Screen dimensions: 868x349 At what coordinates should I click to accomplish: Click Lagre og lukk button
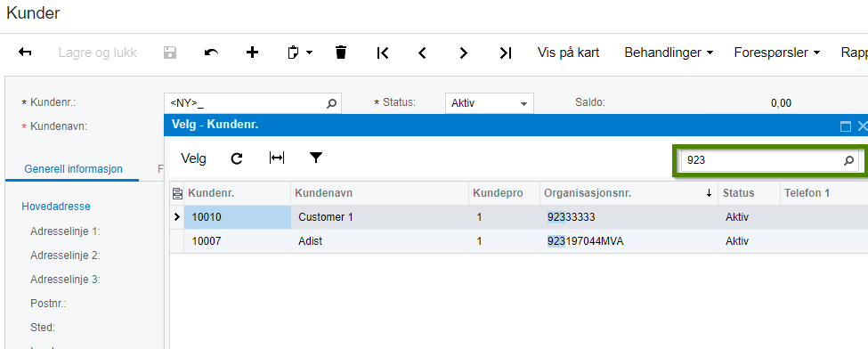pos(97,53)
